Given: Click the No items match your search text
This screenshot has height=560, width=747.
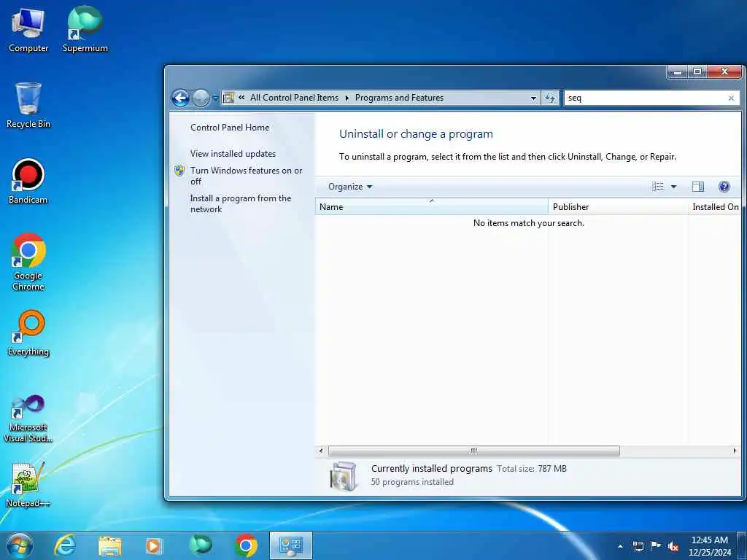Looking at the screenshot, I should click(528, 223).
